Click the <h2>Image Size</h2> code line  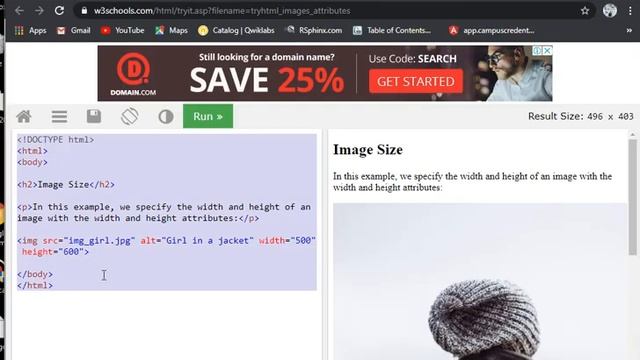click(66, 184)
